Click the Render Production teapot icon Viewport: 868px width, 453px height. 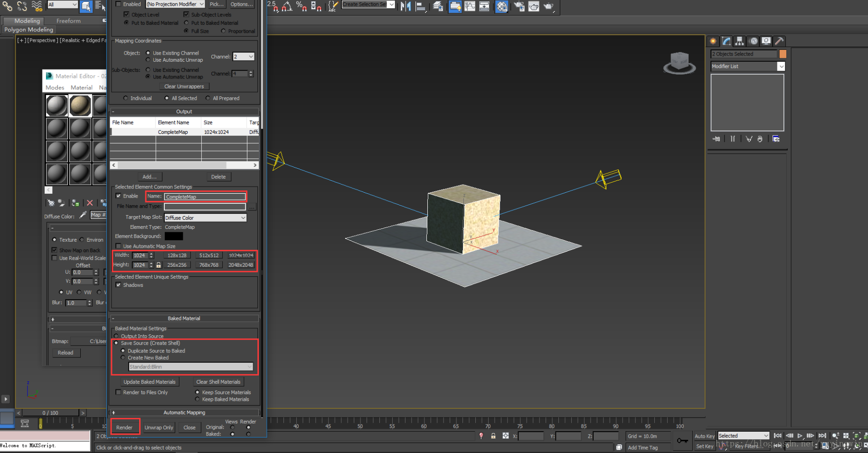pyautogui.click(x=548, y=6)
